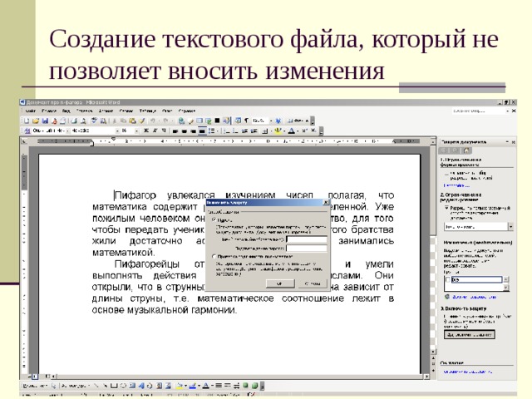Activate the Format Painter brush
This screenshot has width=532, height=399.
[142, 121]
